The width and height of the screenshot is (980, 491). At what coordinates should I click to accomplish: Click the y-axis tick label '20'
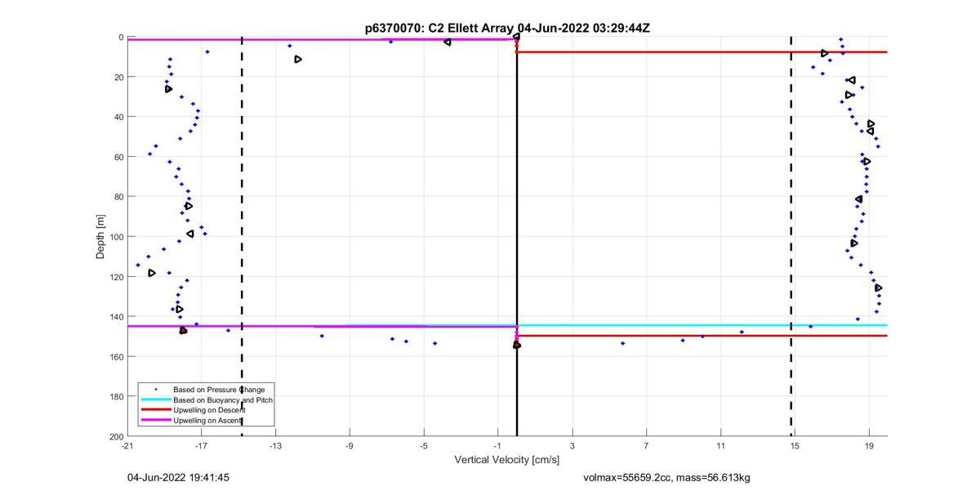(x=118, y=78)
